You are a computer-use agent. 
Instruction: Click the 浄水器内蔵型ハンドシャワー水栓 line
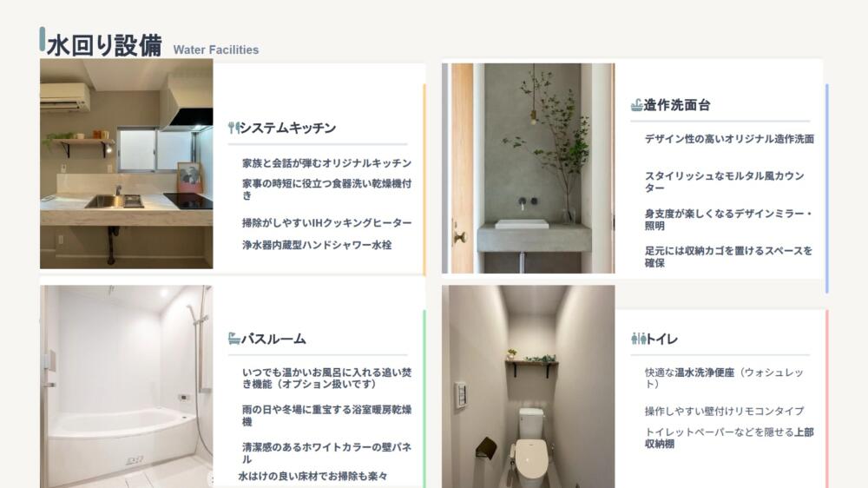[x=317, y=245]
